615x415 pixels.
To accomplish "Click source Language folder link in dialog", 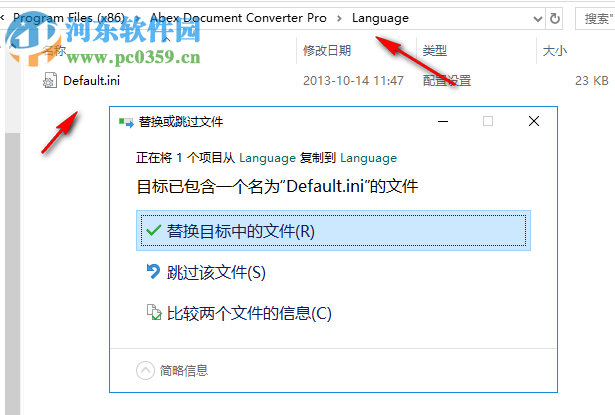I will tap(267, 158).
